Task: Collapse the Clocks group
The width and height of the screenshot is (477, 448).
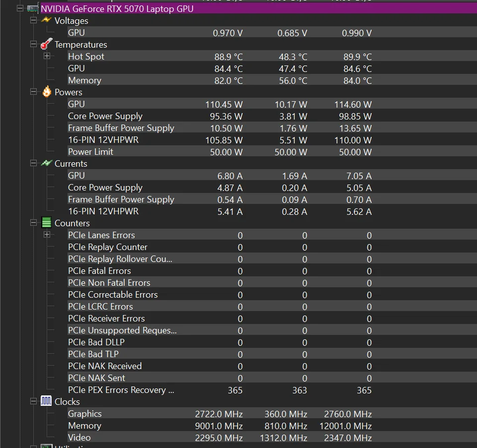Action: tap(33, 401)
